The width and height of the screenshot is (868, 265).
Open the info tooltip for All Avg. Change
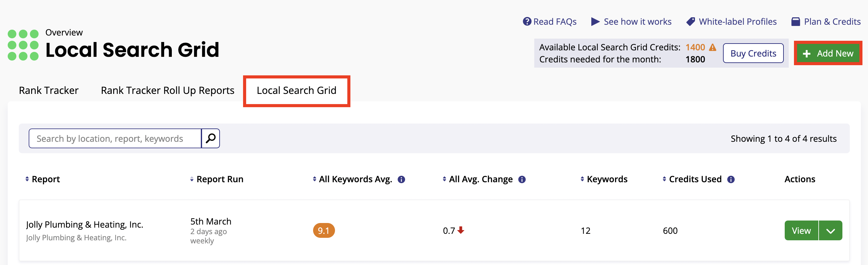tap(522, 179)
